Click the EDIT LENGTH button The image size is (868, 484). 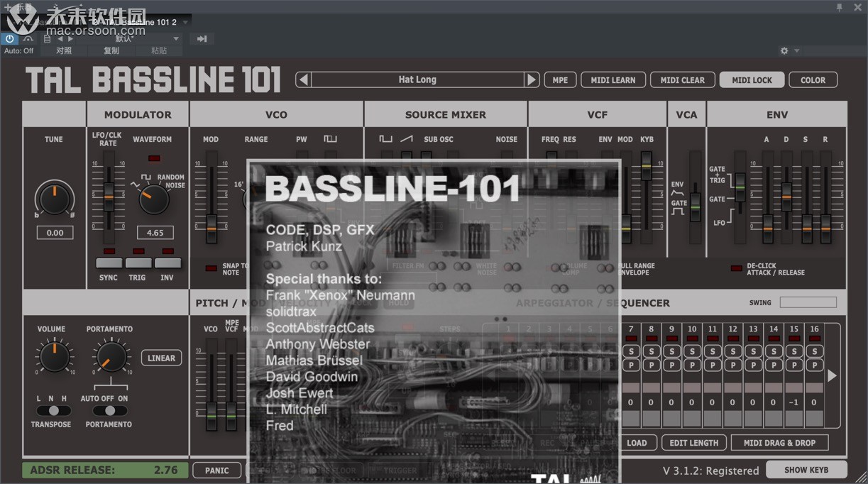(x=694, y=443)
